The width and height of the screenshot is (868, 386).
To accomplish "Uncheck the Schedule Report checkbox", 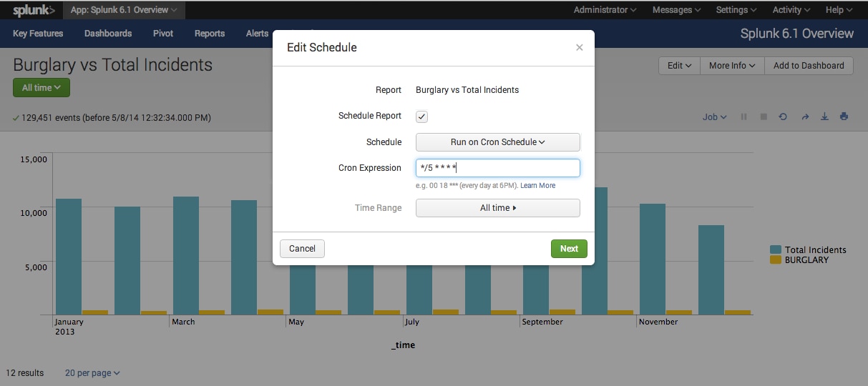I will pyautogui.click(x=422, y=117).
